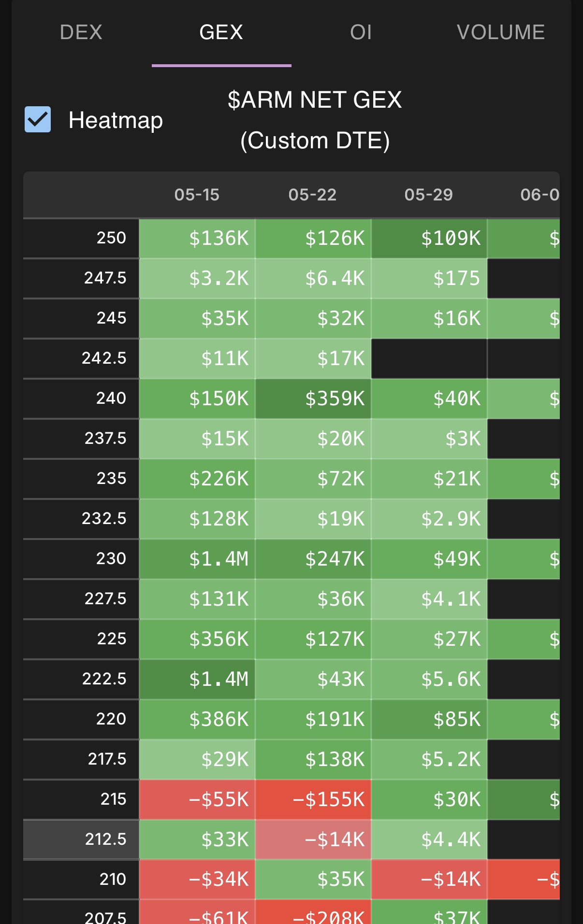Select the 250 strike row label
Viewport: 583px width, 924px height.
[81, 238]
